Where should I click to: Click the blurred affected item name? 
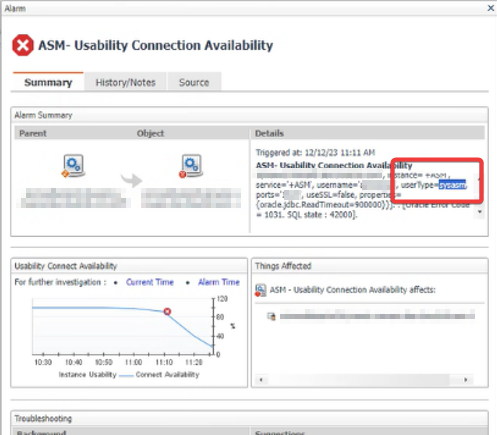[377, 316]
